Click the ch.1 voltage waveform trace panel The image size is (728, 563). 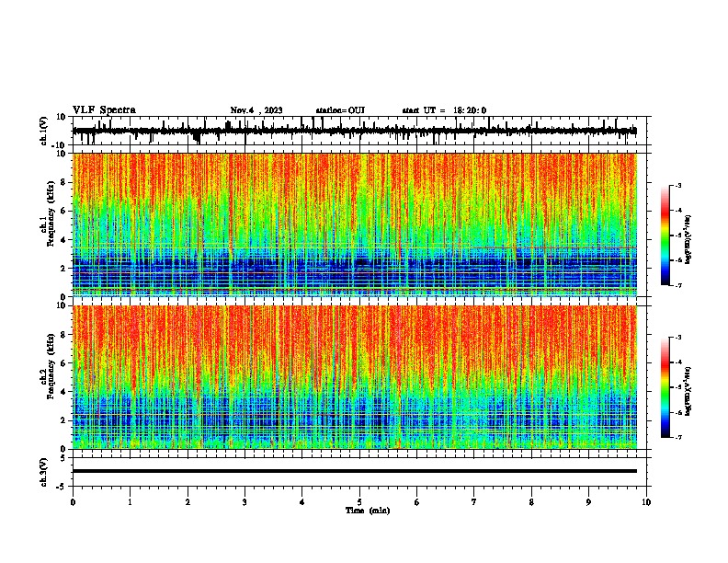361,131
